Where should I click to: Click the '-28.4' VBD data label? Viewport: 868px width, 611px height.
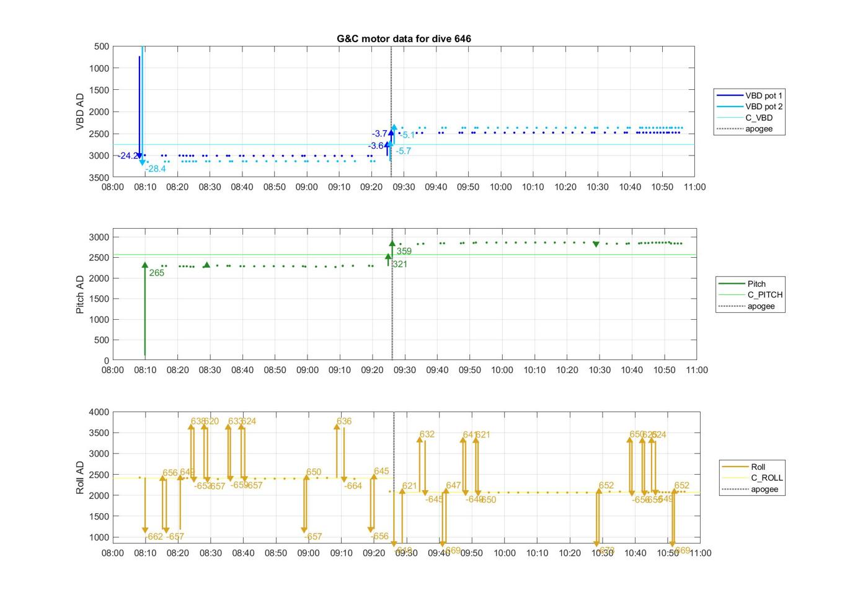(x=156, y=169)
